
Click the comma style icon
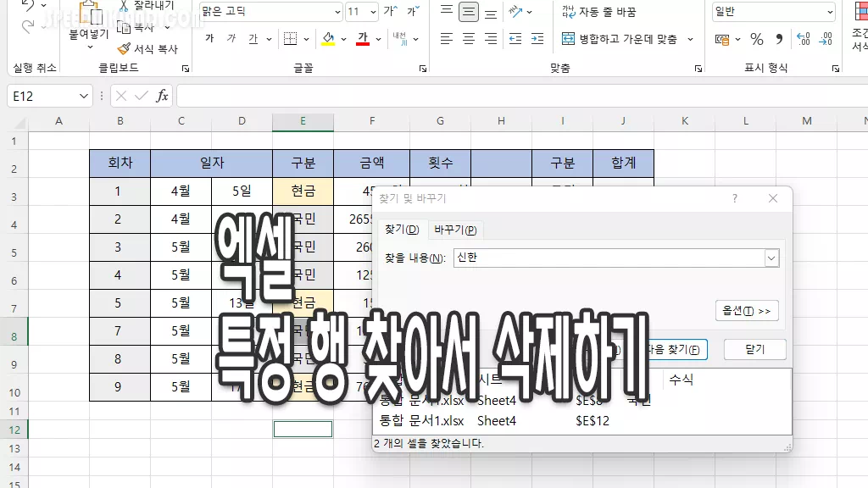[x=779, y=39]
